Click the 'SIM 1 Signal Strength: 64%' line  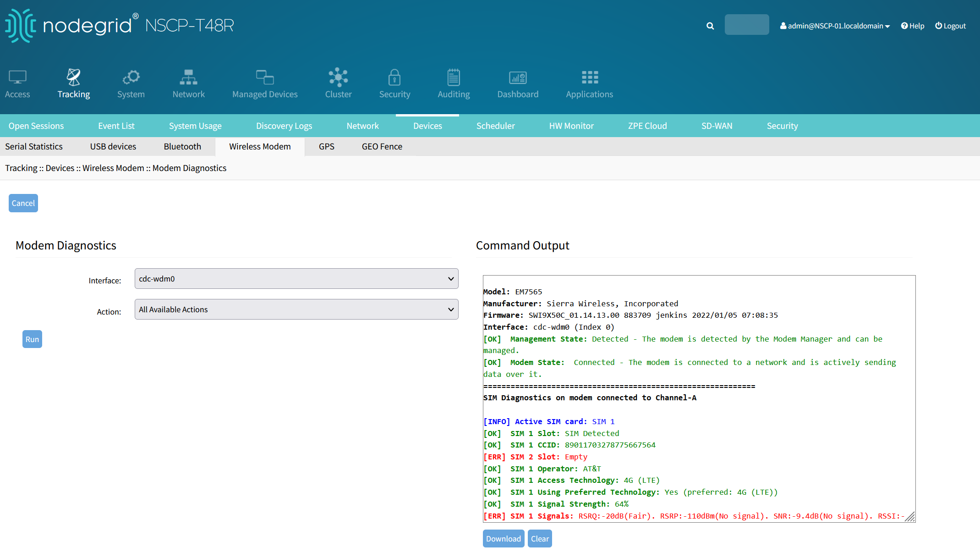tap(556, 504)
